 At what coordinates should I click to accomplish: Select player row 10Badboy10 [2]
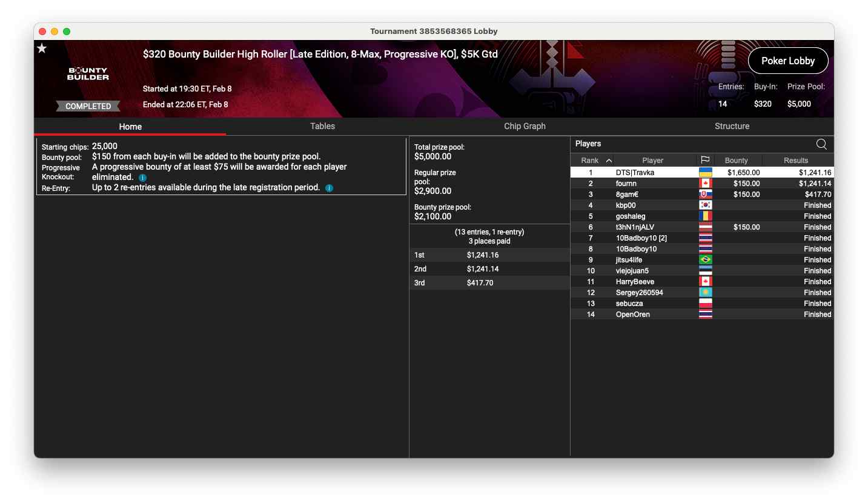point(702,238)
